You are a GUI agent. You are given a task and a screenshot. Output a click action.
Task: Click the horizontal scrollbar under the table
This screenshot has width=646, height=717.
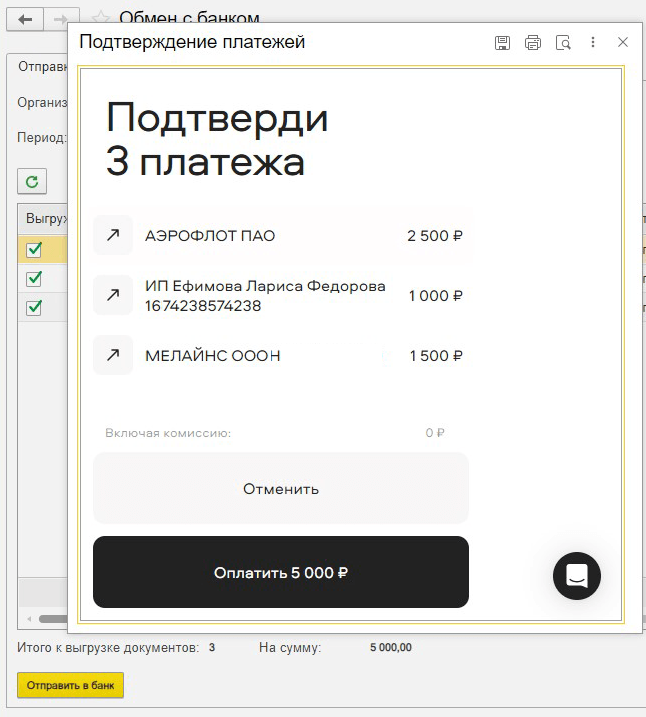click(x=53, y=619)
